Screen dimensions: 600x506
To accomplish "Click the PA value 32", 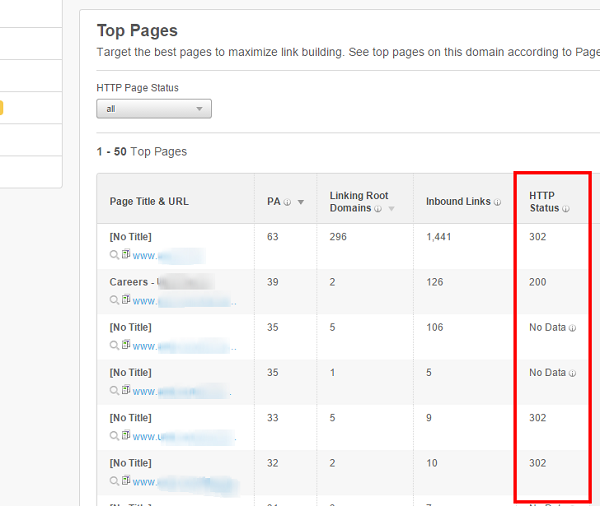I will (x=272, y=463).
